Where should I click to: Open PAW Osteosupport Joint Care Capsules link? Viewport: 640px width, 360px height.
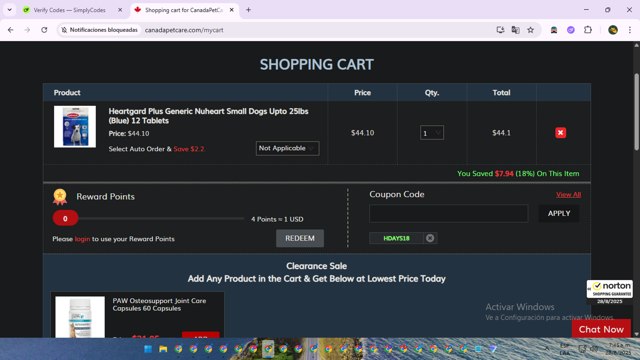pyautogui.click(x=159, y=304)
